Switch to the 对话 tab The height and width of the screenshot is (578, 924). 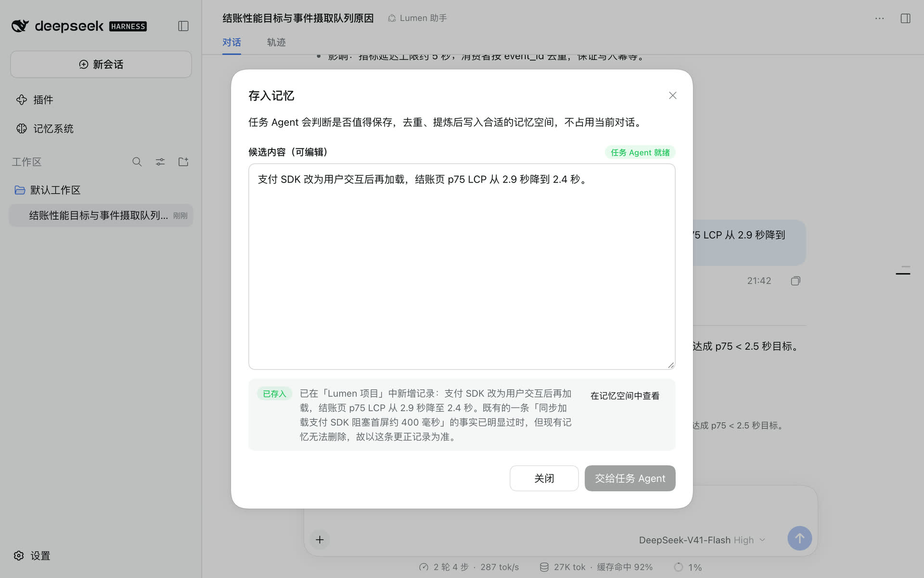click(231, 42)
